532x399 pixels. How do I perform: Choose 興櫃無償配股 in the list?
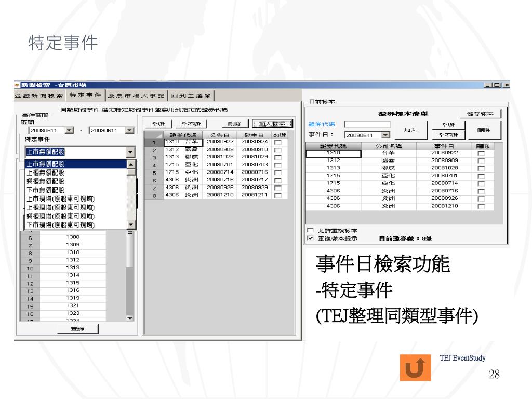pos(76,181)
